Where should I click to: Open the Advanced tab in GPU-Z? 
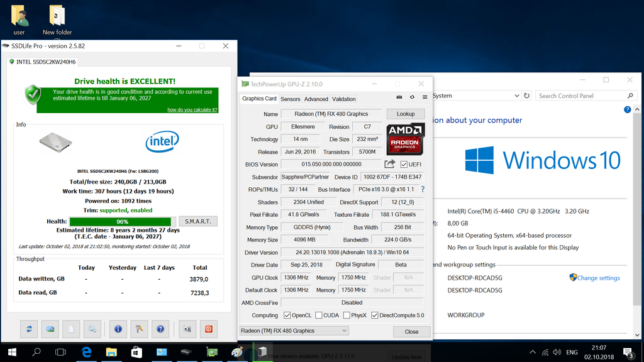coord(316,99)
